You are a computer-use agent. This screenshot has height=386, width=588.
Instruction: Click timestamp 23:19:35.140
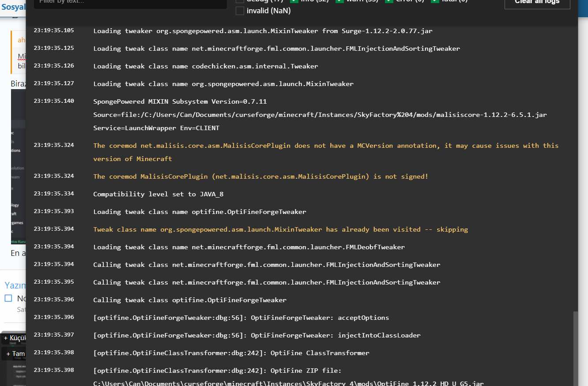point(54,101)
